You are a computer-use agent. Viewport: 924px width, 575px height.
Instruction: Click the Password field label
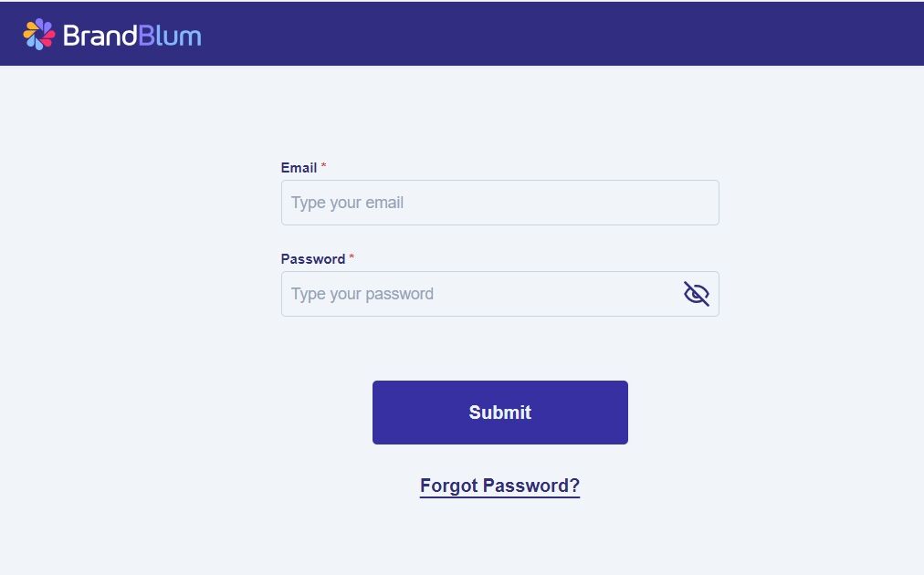(312, 259)
